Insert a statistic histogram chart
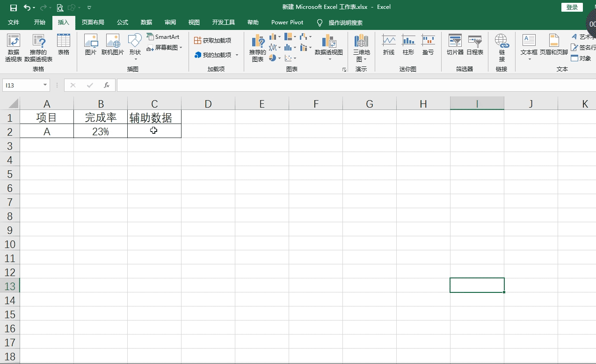The height and width of the screenshot is (364, 596). coord(288,47)
